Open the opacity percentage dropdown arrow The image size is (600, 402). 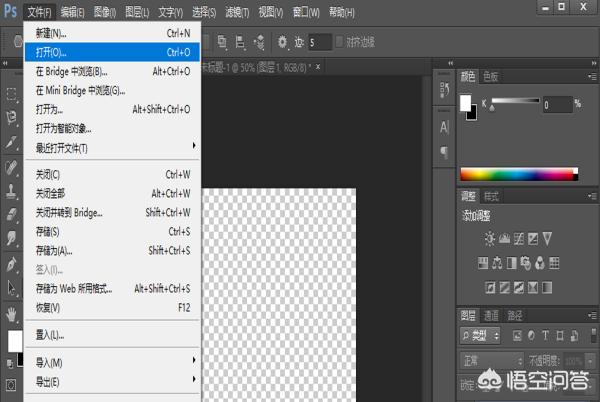pyautogui.click(x=591, y=361)
